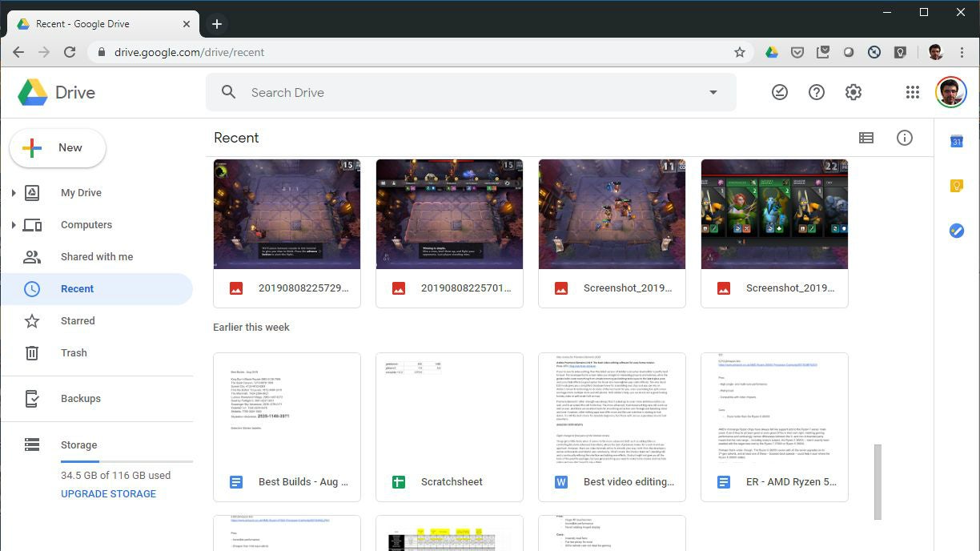
Task: Click the ER - AMD Ryzen 5 file name
Action: point(791,482)
